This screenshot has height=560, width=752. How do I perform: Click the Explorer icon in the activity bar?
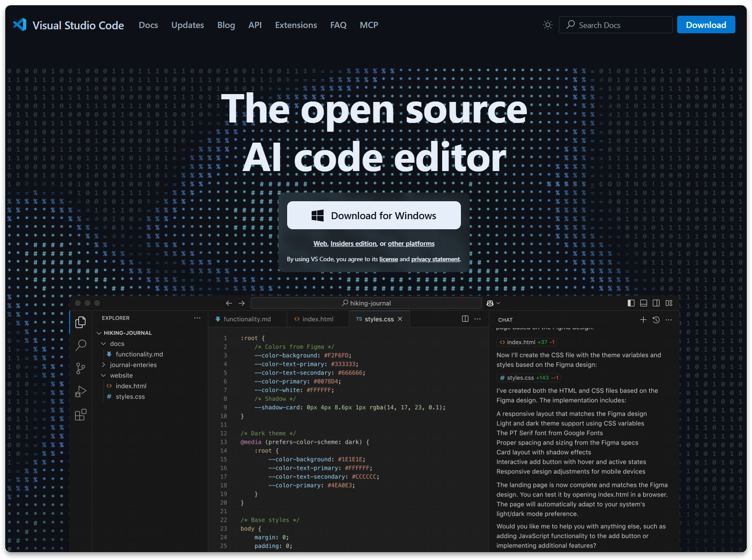81,322
